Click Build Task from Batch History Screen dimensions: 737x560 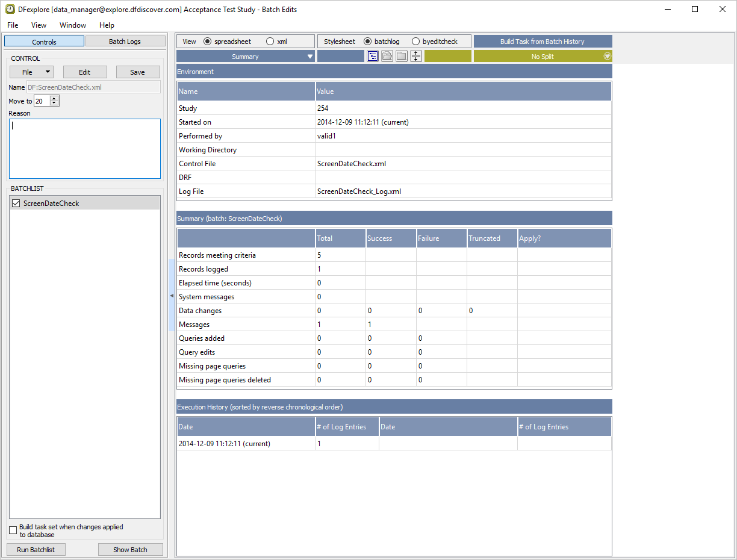coord(542,42)
